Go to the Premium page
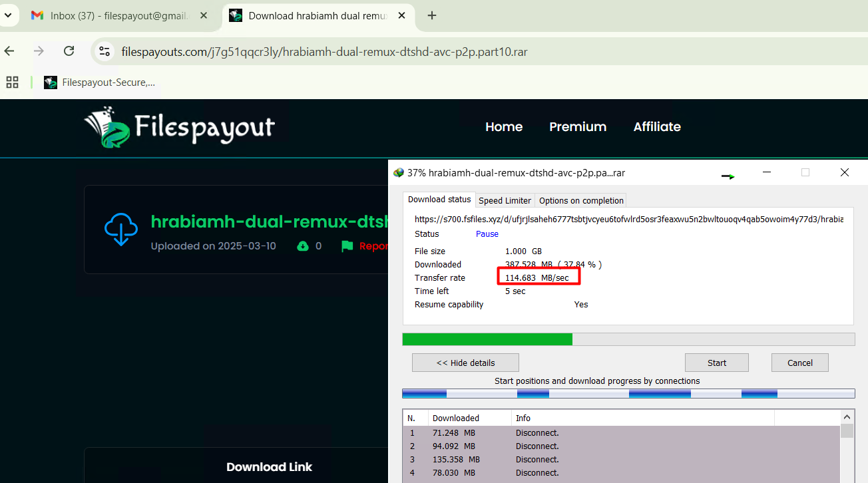The height and width of the screenshot is (483, 868). pyautogui.click(x=577, y=127)
